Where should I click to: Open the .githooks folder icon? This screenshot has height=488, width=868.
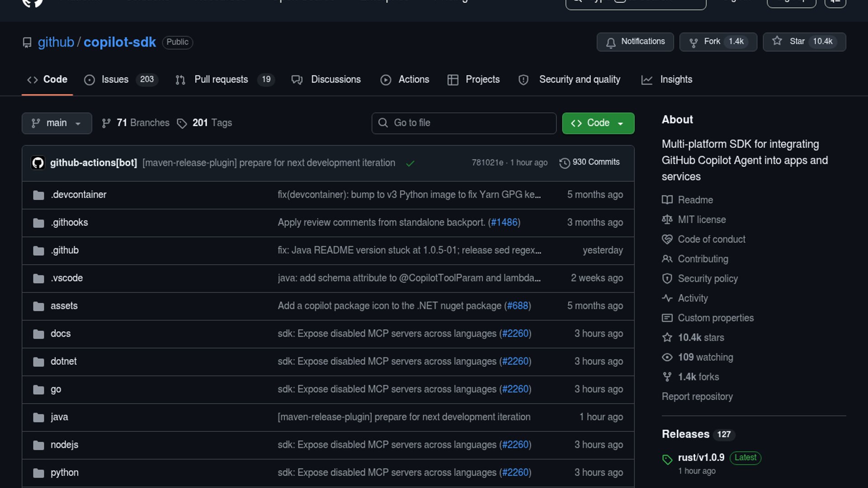38,223
